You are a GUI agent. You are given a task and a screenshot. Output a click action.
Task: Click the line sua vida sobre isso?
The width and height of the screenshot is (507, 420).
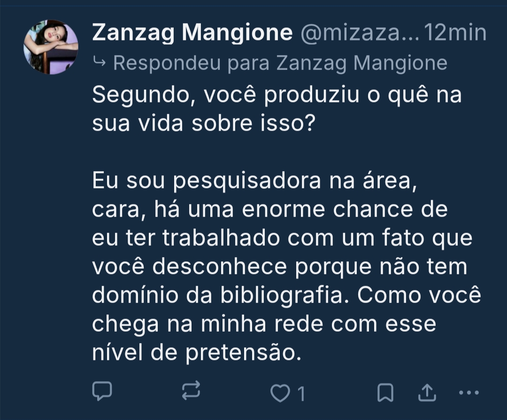[203, 124]
